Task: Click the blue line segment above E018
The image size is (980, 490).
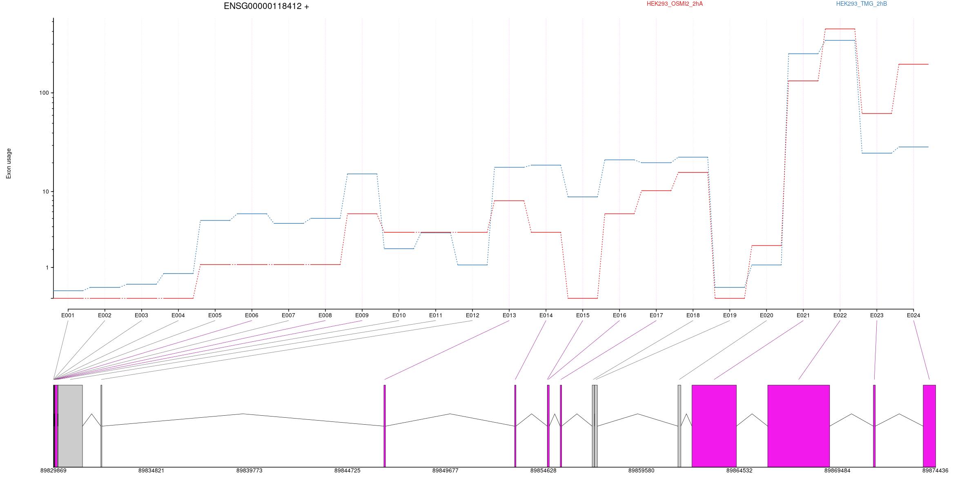Action: coord(693,157)
